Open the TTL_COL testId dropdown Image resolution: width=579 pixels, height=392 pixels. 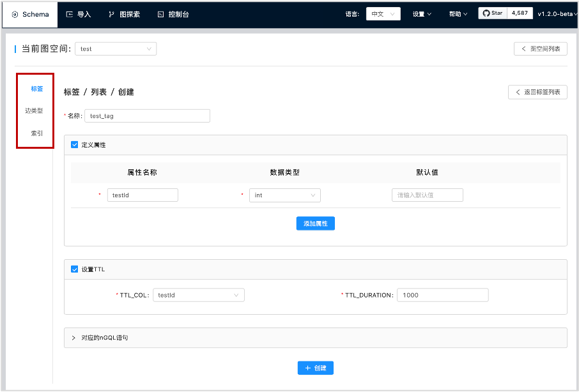tap(199, 295)
